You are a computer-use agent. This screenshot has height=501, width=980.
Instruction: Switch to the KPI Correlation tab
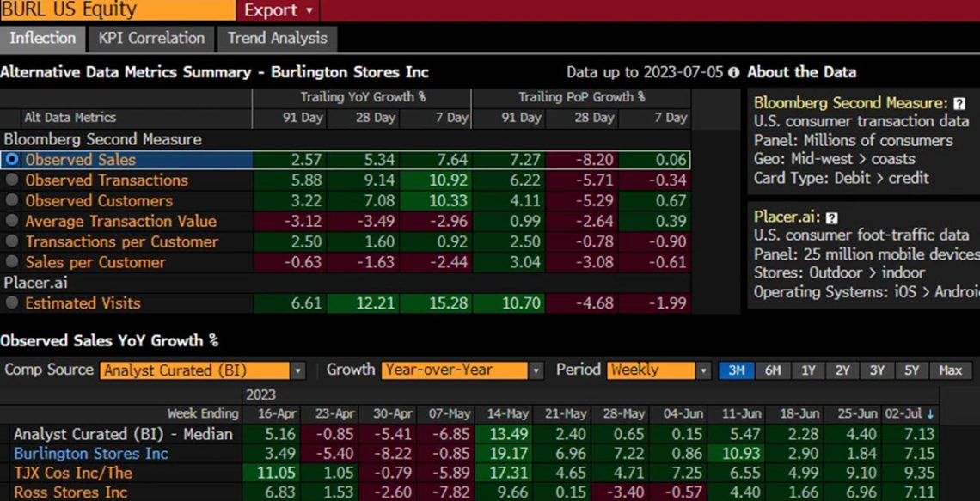pos(151,39)
